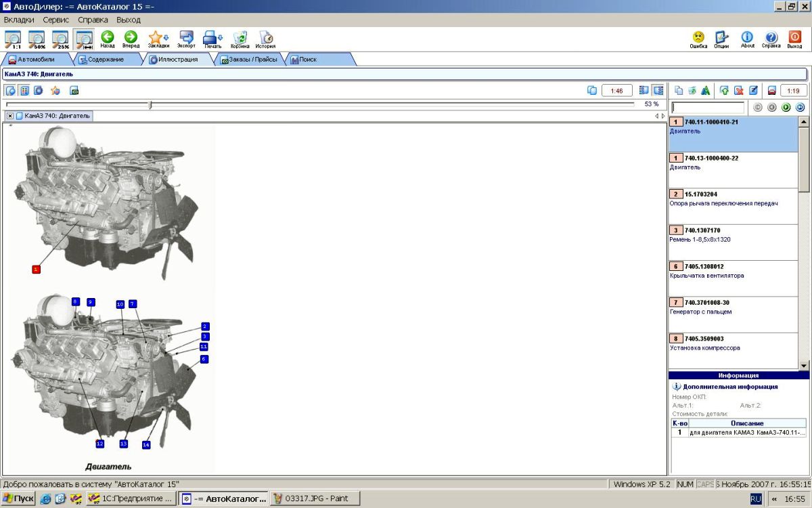This screenshot has width=812, height=508.
Task: Open the Windows Пуск start button
Action: pyautogui.click(x=18, y=499)
